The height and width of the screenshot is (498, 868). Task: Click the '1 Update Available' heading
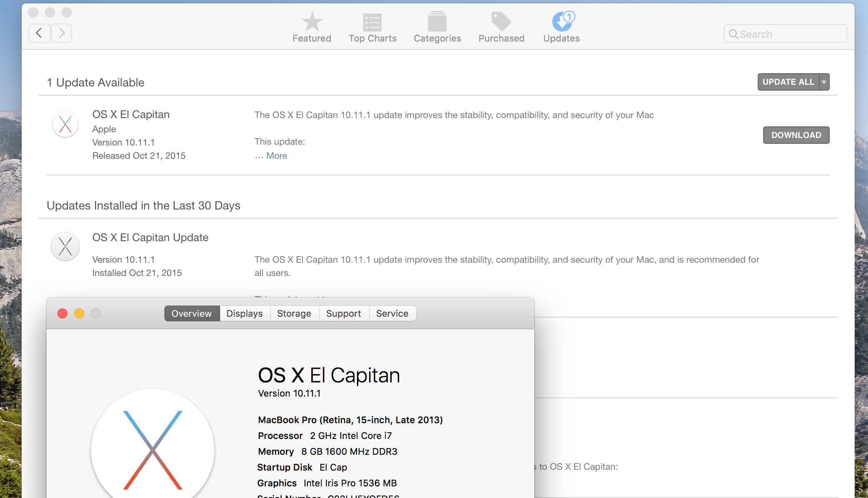96,82
